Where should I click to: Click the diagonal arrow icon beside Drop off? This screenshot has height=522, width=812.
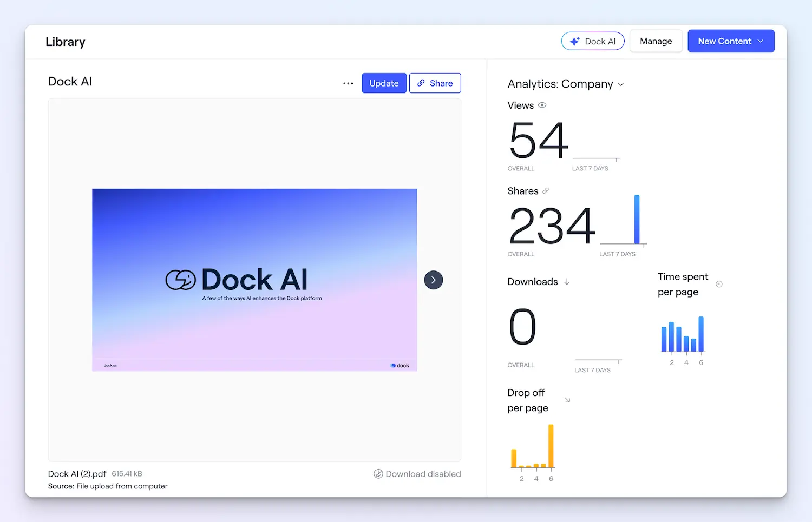tap(567, 400)
